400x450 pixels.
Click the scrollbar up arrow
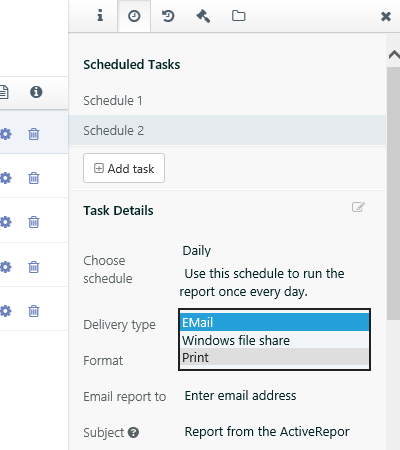(x=394, y=54)
